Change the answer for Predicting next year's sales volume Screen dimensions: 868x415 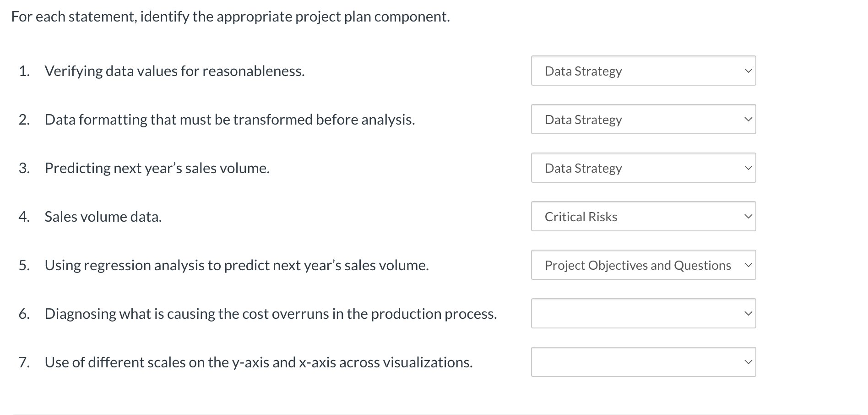(x=643, y=168)
